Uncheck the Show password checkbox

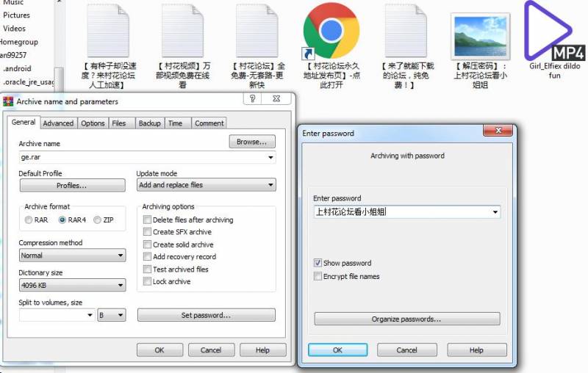(318, 263)
